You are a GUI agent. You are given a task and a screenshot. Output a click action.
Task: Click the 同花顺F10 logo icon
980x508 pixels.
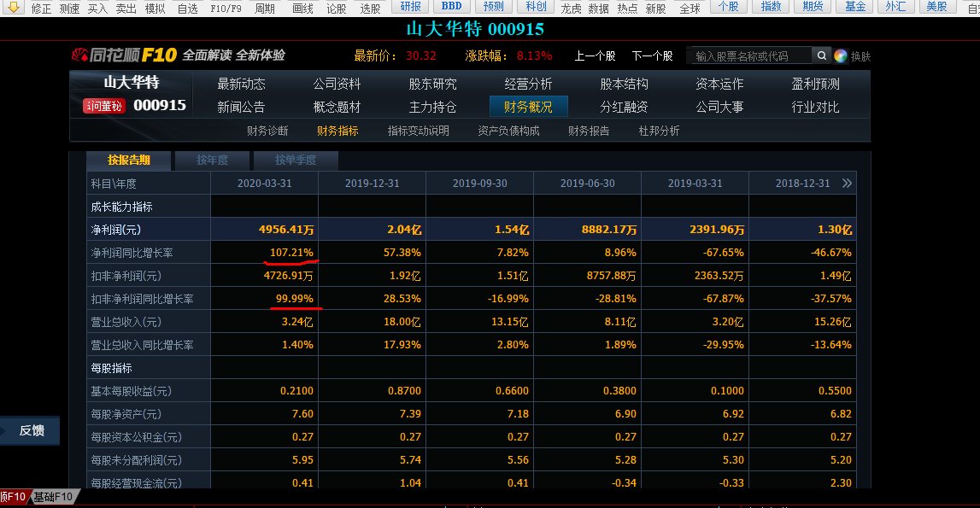click(79, 55)
